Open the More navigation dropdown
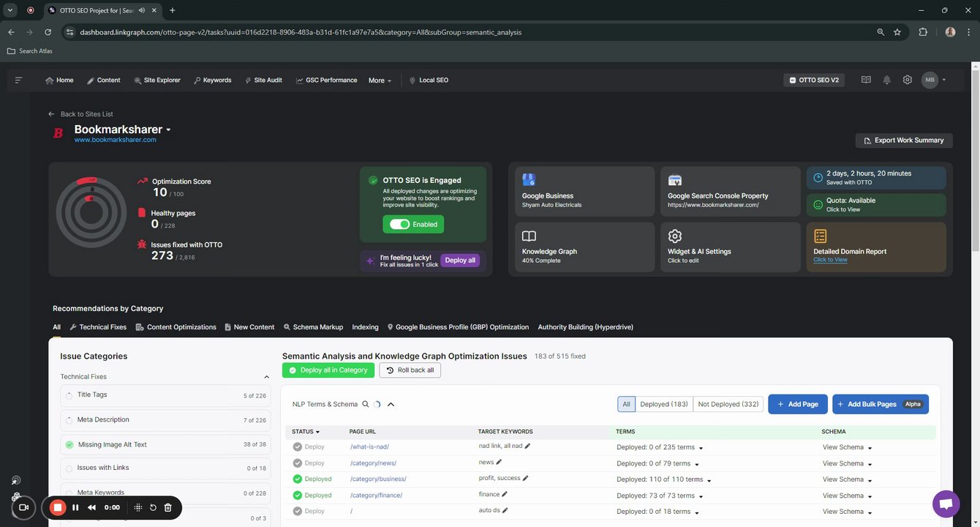Image resolution: width=980 pixels, height=527 pixels. pyautogui.click(x=380, y=81)
